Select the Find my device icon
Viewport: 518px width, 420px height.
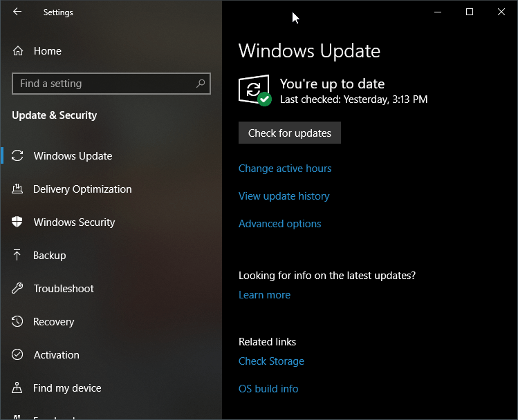click(x=17, y=388)
